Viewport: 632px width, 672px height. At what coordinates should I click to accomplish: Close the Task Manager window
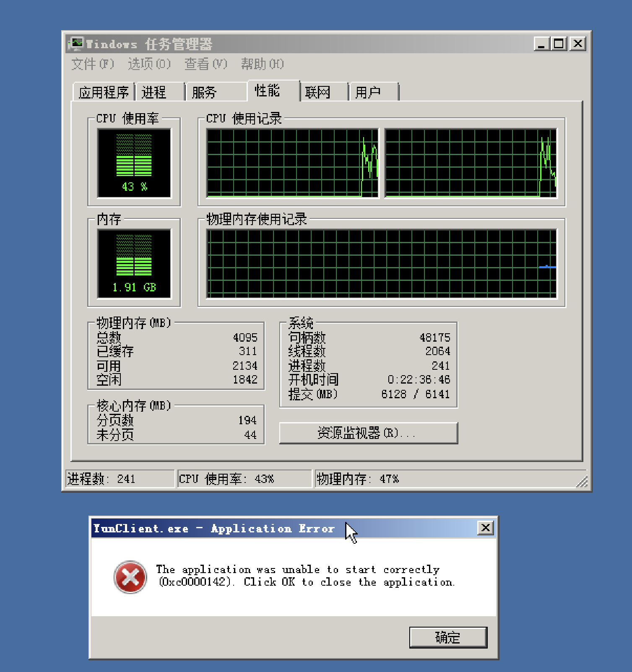tap(578, 44)
